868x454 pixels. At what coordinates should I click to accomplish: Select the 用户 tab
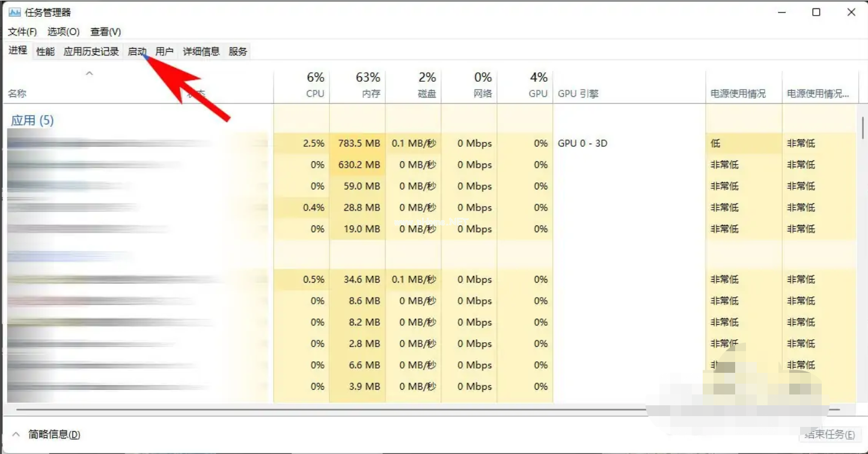point(164,52)
